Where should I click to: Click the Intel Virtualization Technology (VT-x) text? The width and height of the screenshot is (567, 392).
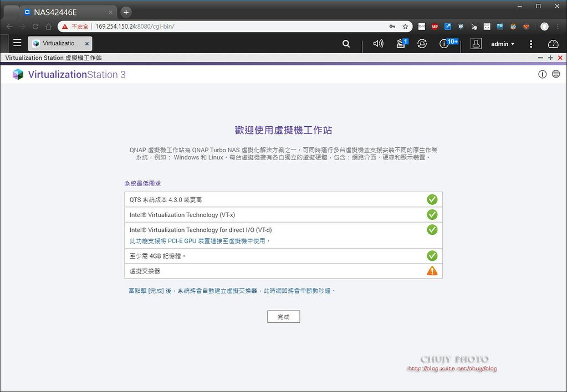pos(182,215)
